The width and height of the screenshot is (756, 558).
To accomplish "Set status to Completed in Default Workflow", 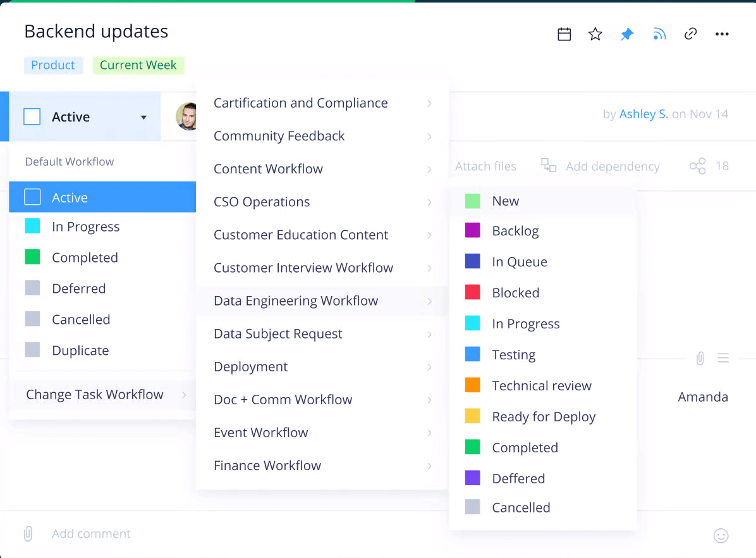I will [102, 257].
